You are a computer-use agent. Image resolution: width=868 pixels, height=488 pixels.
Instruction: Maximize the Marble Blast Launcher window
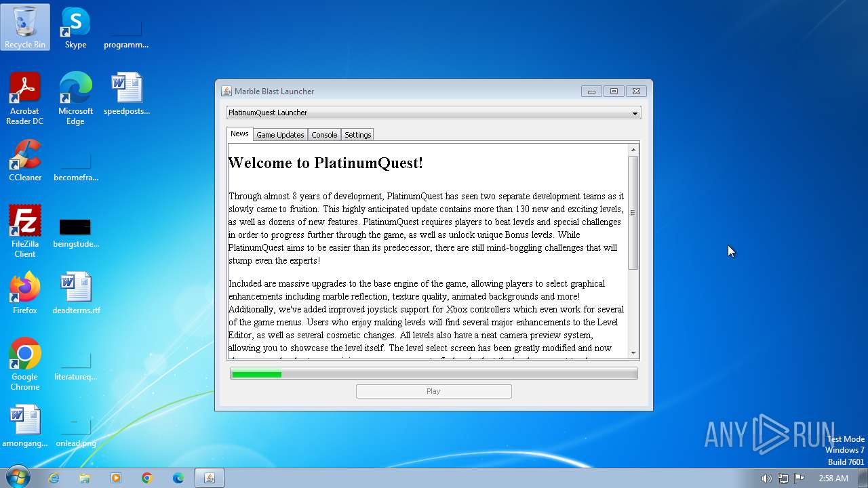(614, 91)
